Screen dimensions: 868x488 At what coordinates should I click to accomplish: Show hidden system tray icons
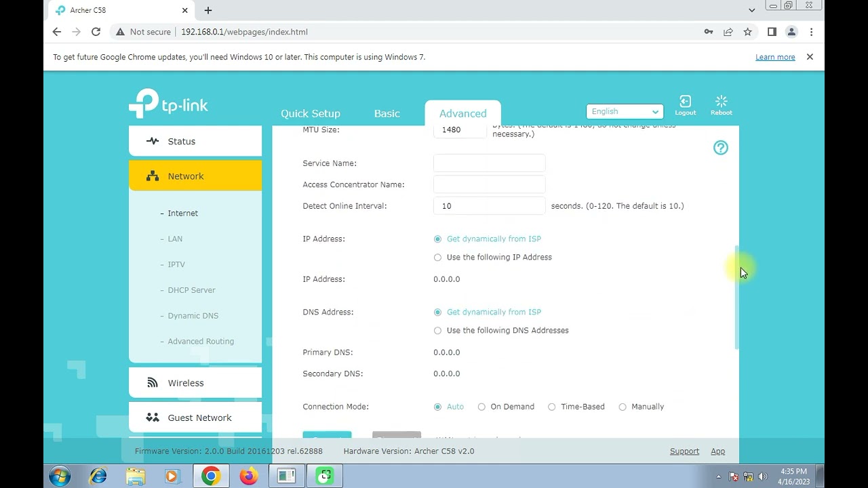pyautogui.click(x=719, y=476)
